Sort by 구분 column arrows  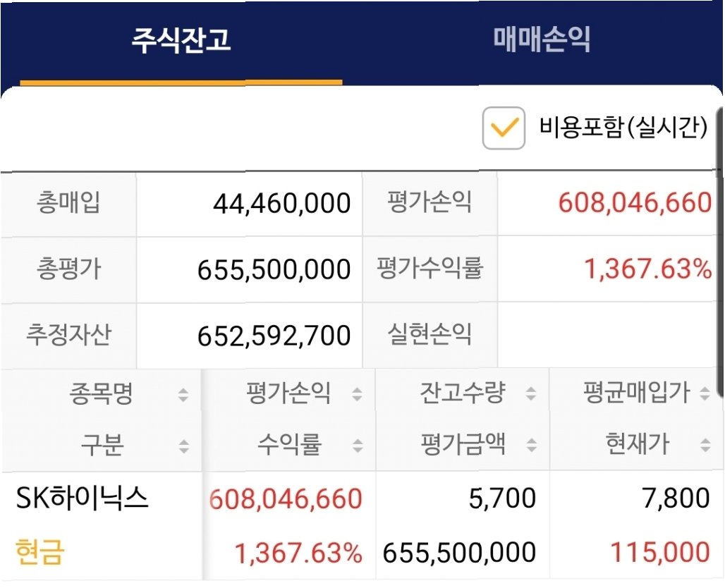click(183, 446)
